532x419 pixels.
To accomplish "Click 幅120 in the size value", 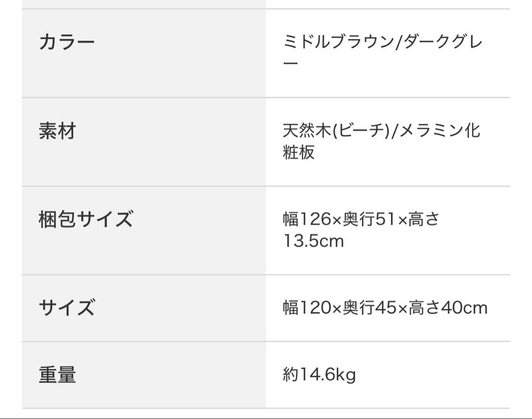I will pyautogui.click(x=306, y=308).
